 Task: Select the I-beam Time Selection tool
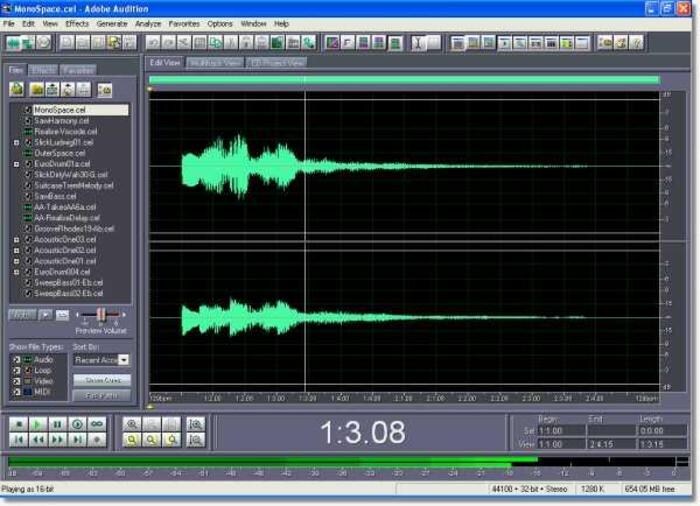pos(418,43)
